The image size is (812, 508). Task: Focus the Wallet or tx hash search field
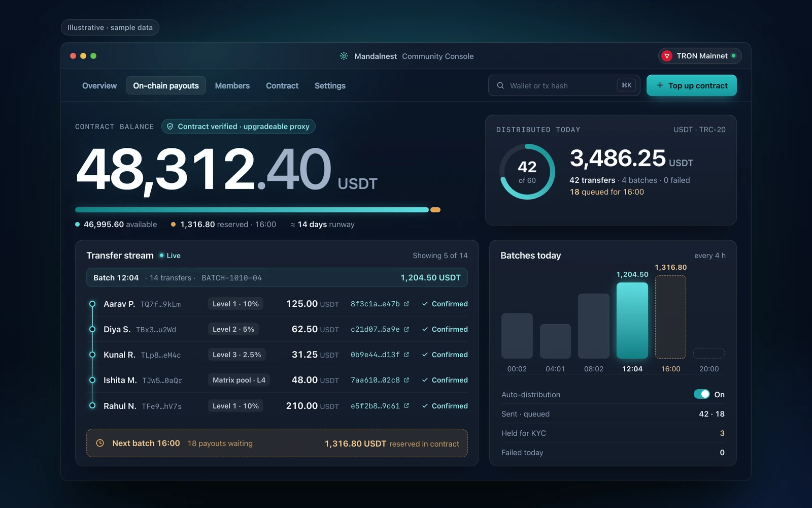click(x=565, y=85)
